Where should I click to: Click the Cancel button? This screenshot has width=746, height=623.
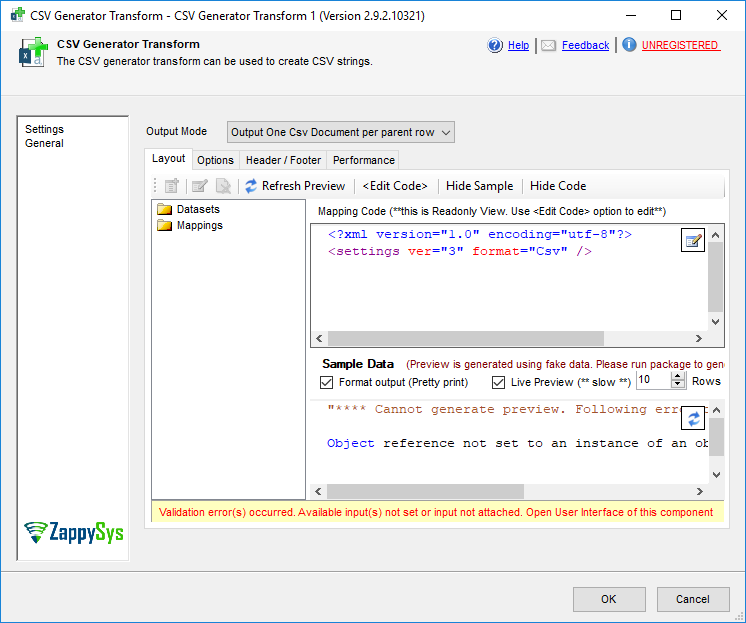click(x=693, y=599)
